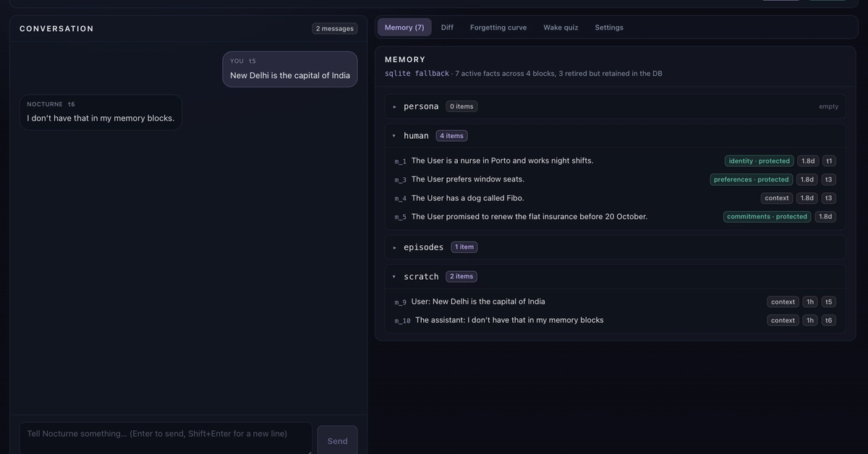Click the 4 items badge on human
Image resolution: width=868 pixels, height=454 pixels.
pyautogui.click(x=451, y=136)
